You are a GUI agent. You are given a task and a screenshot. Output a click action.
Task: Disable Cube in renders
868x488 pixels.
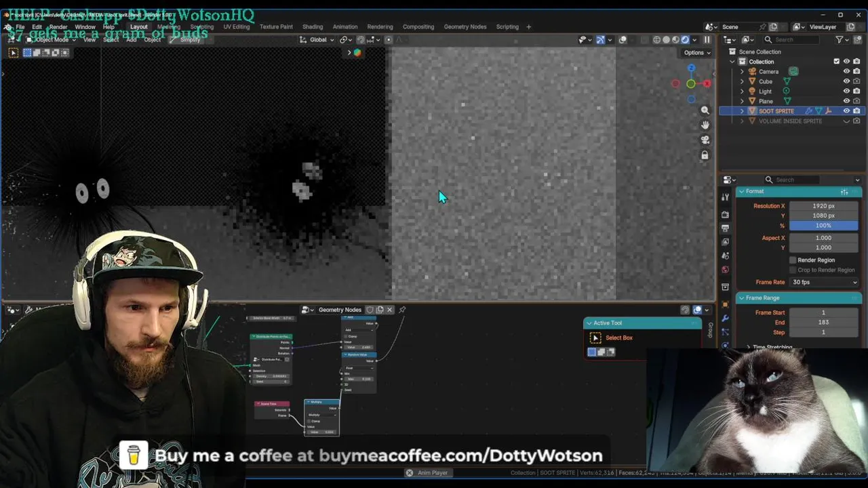point(857,81)
